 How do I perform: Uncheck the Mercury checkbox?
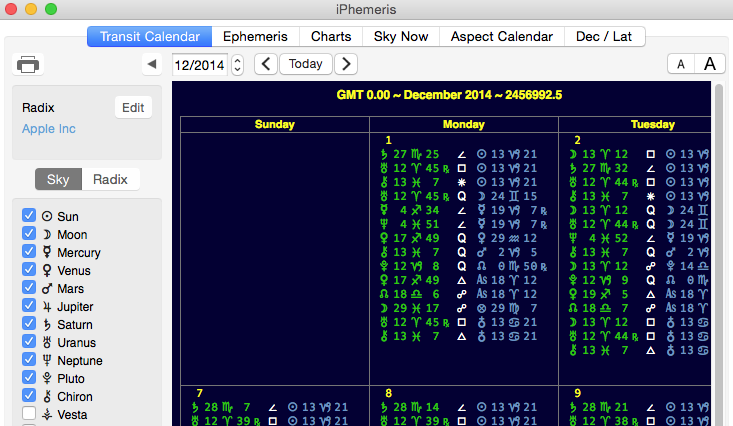tap(29, 252)
